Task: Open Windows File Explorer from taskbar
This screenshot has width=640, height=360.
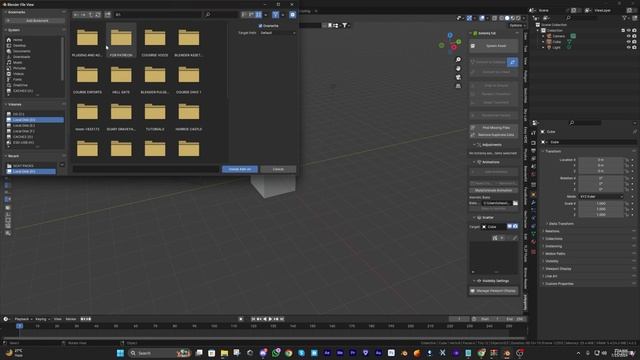Action: (x=224, y=353)
